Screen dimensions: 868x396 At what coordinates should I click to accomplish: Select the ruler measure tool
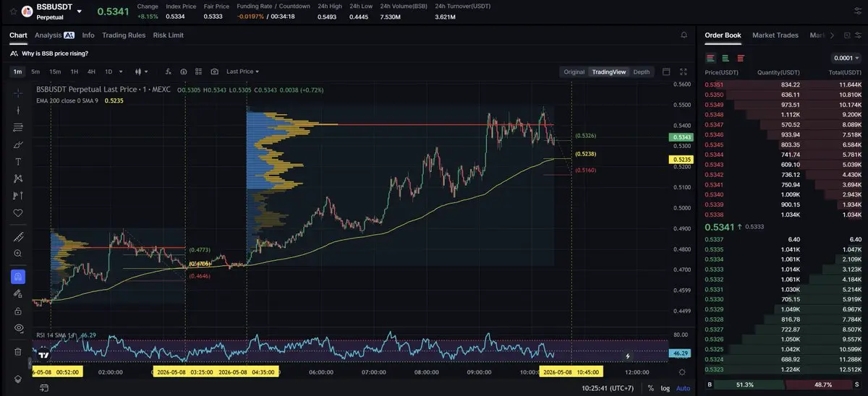pyautogui.click(x=18, y=237)
